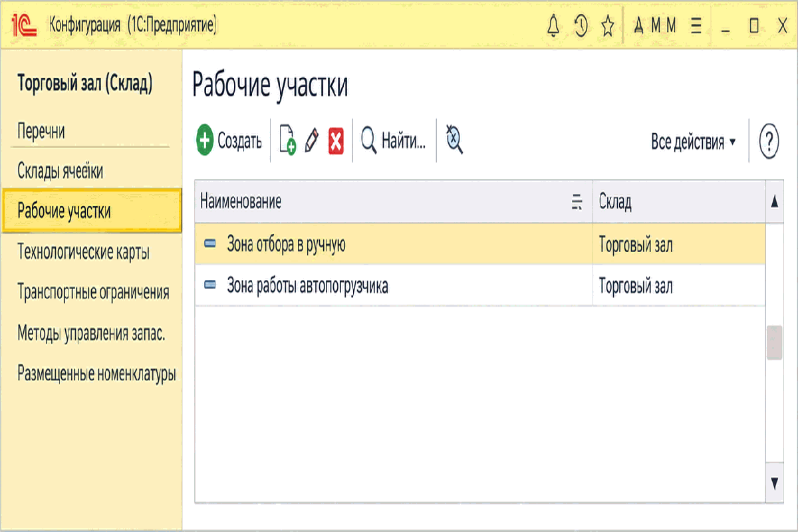Click the Найти... button label
Image resolution: width=798 pixels, height=532 pixels.
click(x=403, y=141)
